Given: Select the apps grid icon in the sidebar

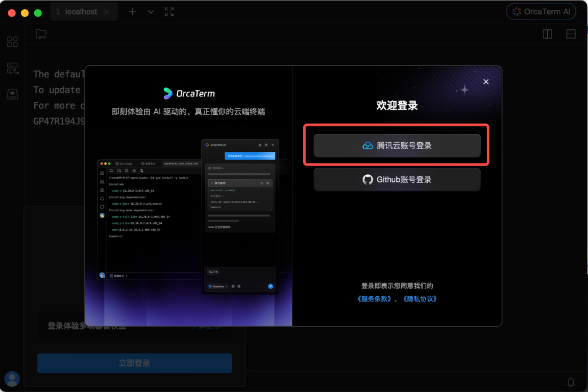Looking at the screenshot, I should 12,41.
